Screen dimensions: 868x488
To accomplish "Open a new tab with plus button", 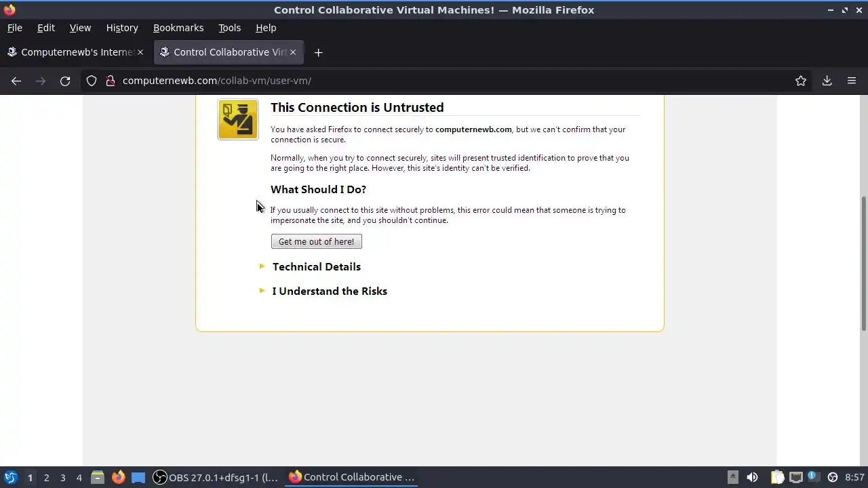I will [x=318, y=52].
